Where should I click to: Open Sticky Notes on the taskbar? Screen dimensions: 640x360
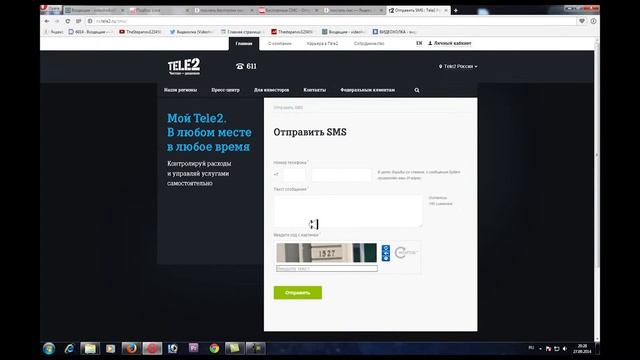pos(234,349)
